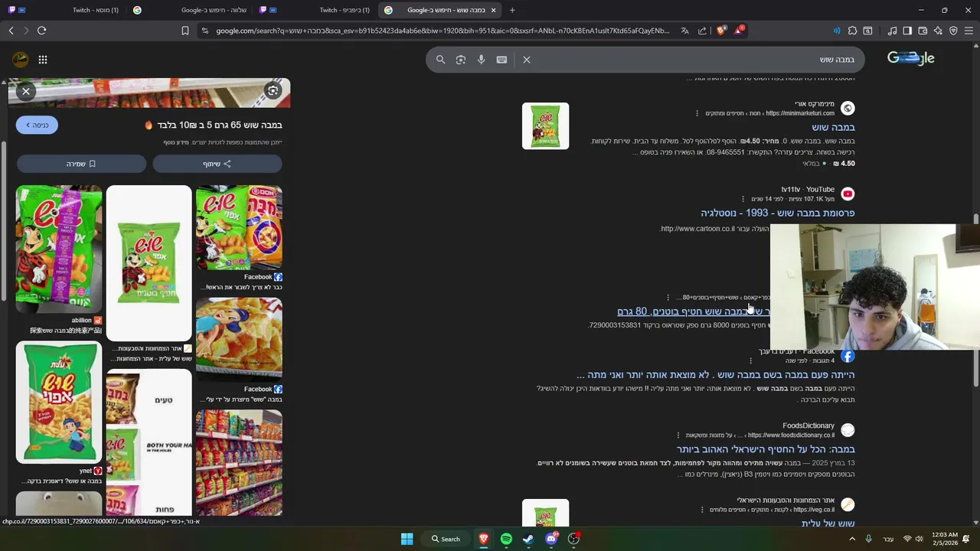This screenshot has width=980, height=551.
Task: Open OBS Studio from the taskbar
Action: (x=573, y=539)
